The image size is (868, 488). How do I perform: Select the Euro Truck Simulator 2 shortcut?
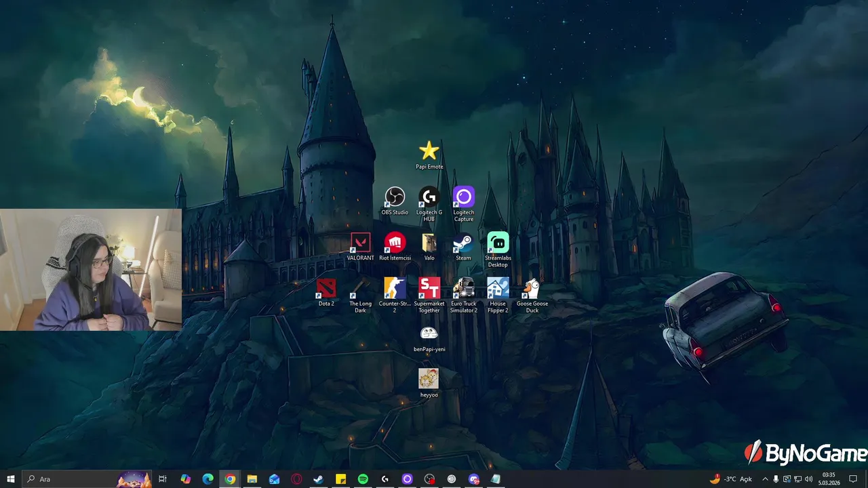[464, 296]
